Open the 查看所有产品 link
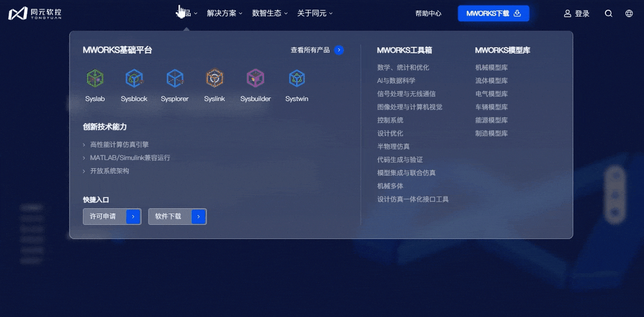 point(310,50)
